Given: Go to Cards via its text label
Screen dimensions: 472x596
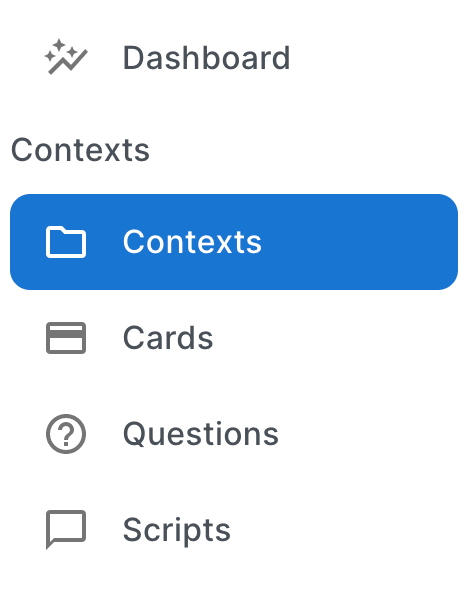Looking at the screenshot, I should pyautogui.click(x=168, y=338).
